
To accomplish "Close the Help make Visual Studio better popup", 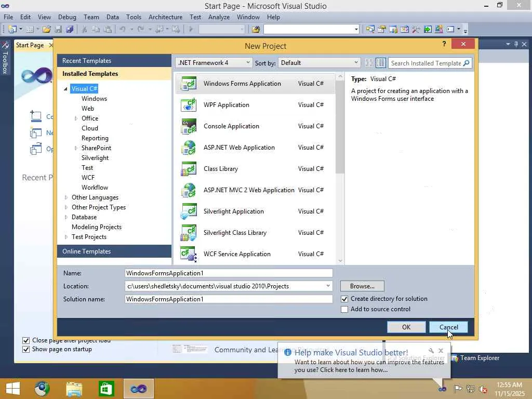I will click(x=441, y=351).
